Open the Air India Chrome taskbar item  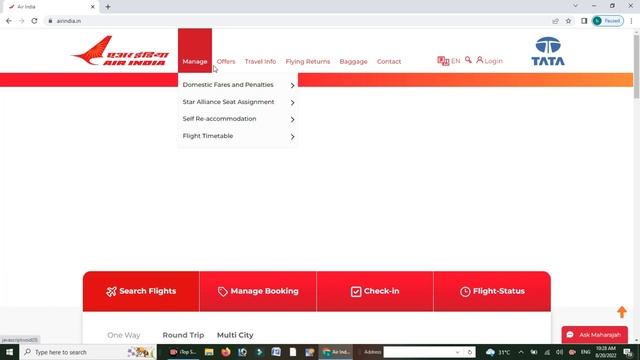point(336,352)
